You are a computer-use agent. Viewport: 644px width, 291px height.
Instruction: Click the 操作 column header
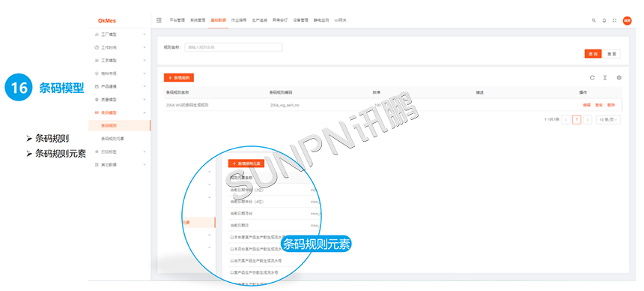[583, 92]
